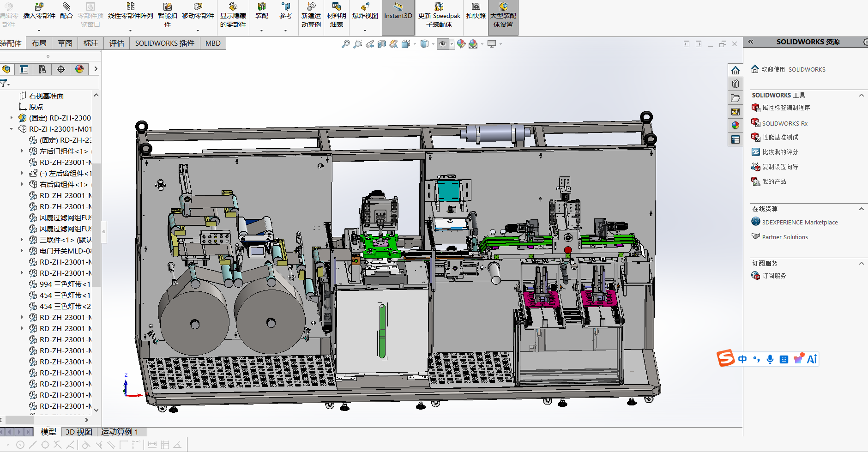Collapse the 订阅服务 section
Screen dimensions: 868x453
(x=861, y=263)
